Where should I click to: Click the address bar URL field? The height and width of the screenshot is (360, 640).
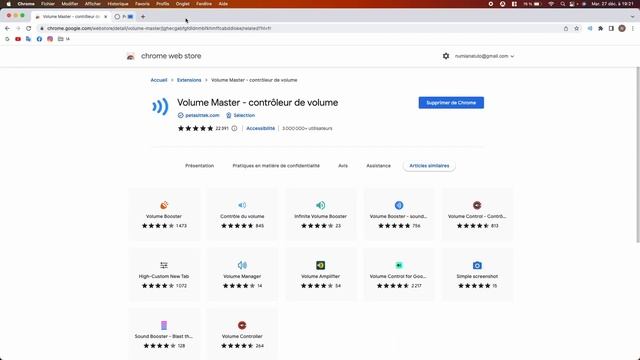[300, 28]
